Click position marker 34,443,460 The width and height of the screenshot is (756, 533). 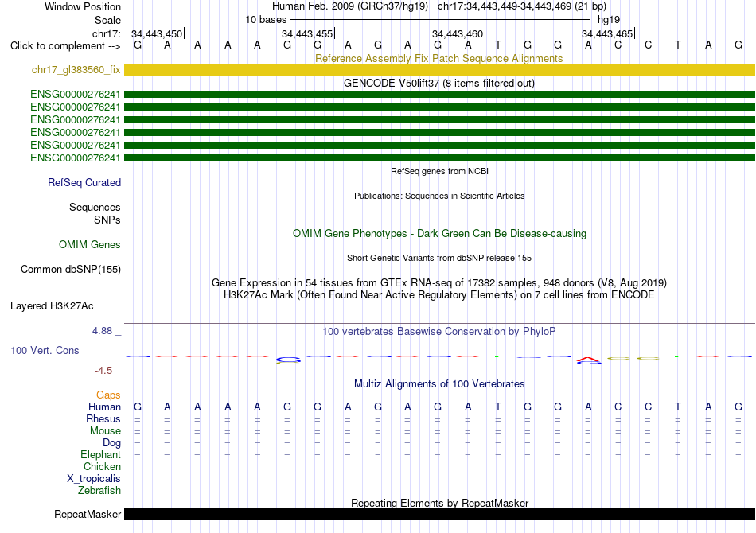(458, 33)
